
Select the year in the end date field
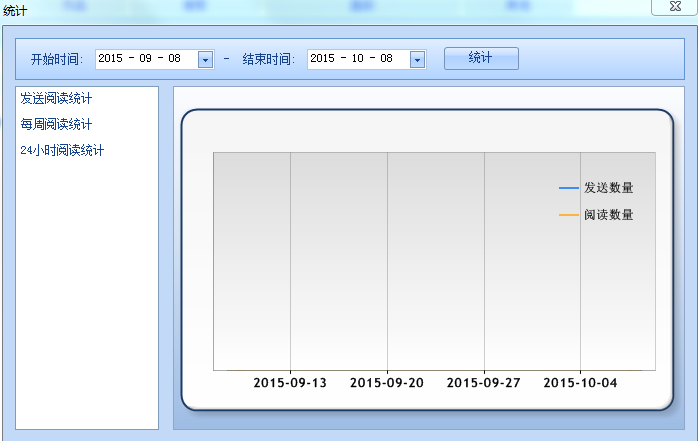click(x=322, y=59)
